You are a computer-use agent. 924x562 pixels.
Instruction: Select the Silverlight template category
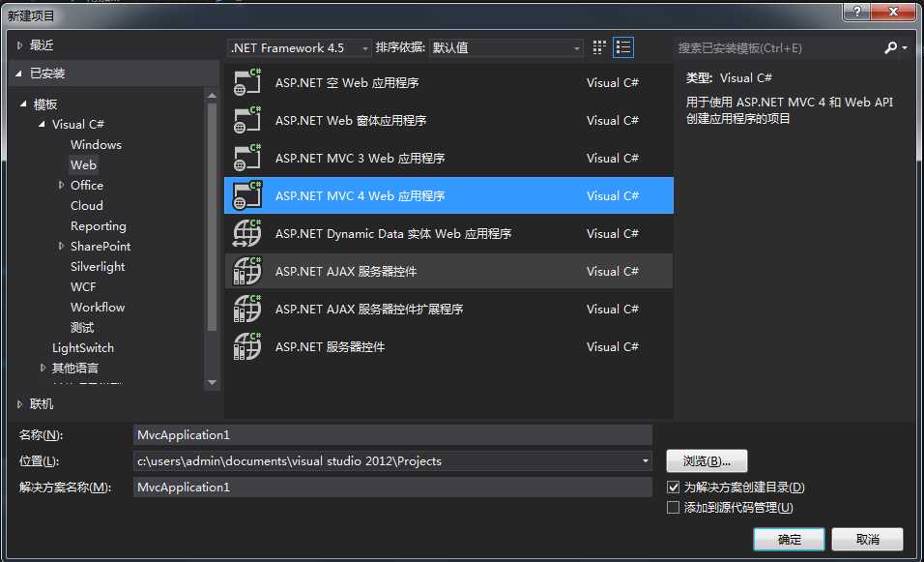pyautogui.click(x=98, y=267)
